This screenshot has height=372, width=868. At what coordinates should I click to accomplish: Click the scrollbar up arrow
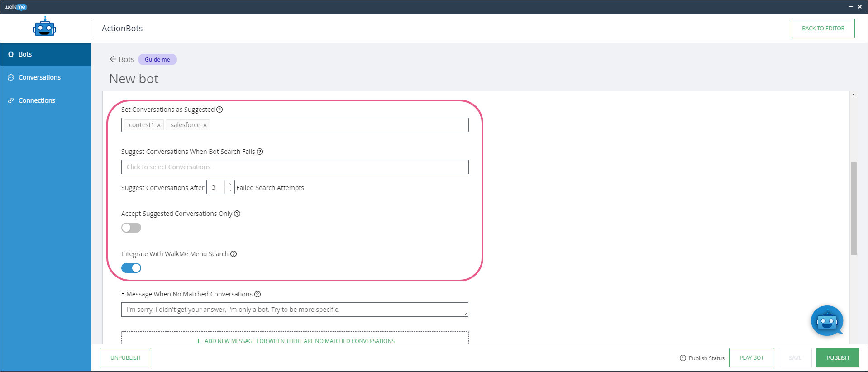click(854, 95)
